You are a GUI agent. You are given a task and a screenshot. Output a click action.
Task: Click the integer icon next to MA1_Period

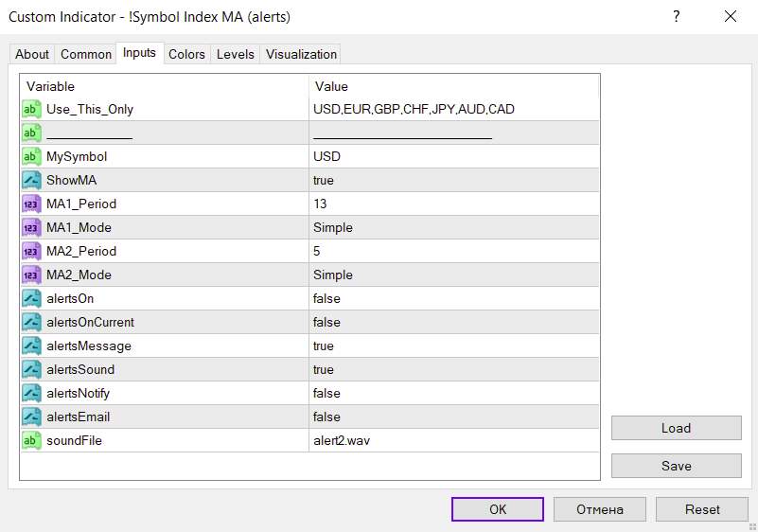[32, 204]
